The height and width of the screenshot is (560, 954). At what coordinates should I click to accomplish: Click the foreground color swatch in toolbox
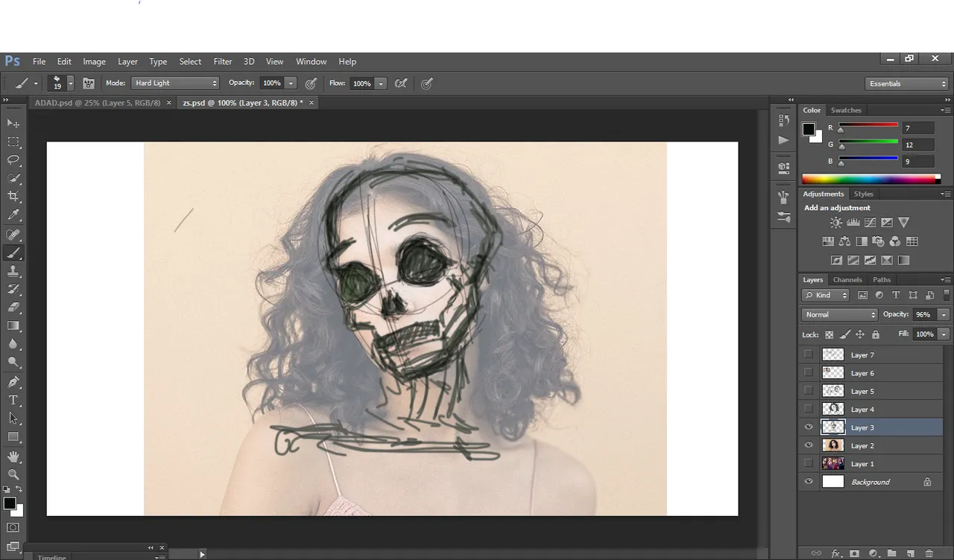10,504
